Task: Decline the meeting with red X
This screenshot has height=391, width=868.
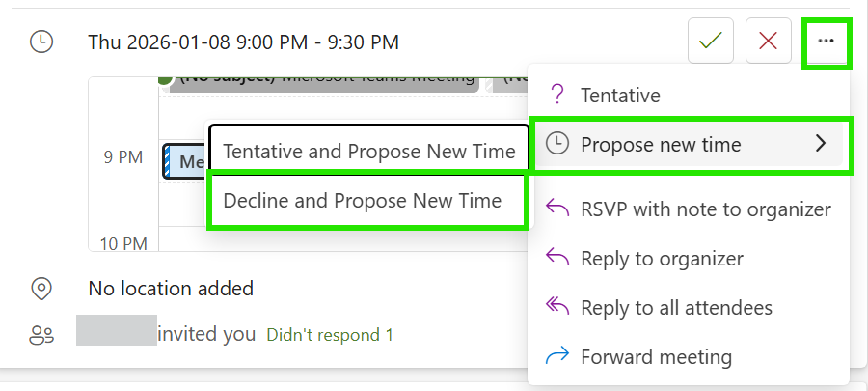Action: pyautogui.click(x=769, y=42)
